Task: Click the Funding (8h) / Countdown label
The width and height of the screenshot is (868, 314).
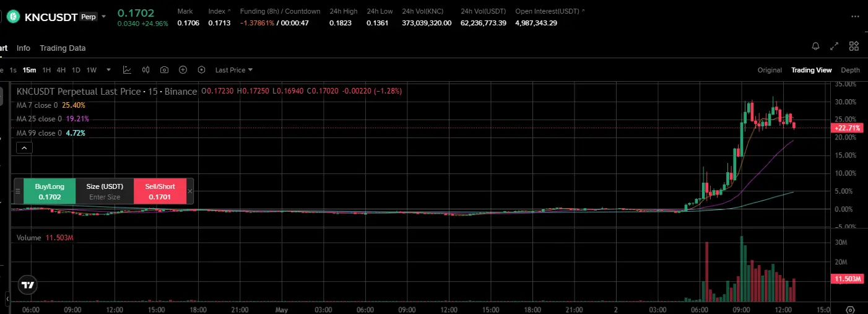Action: (280, 11)
